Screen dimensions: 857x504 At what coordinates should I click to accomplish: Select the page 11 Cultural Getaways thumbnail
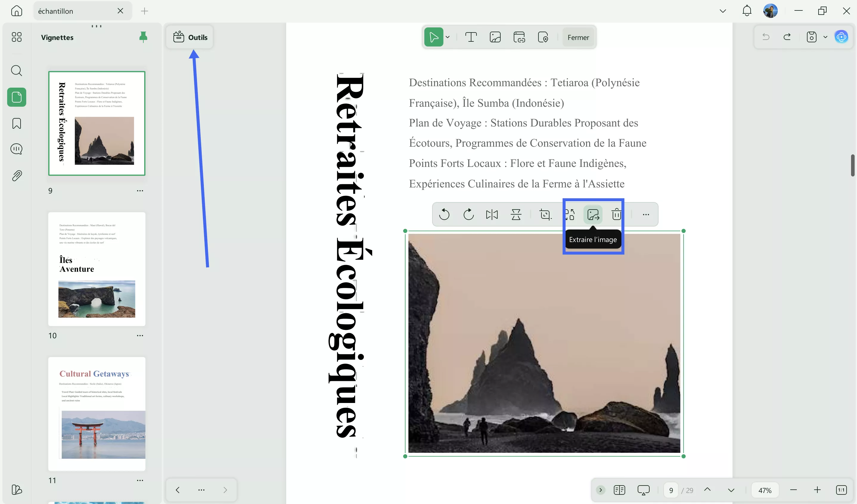(x=97, y=413)
